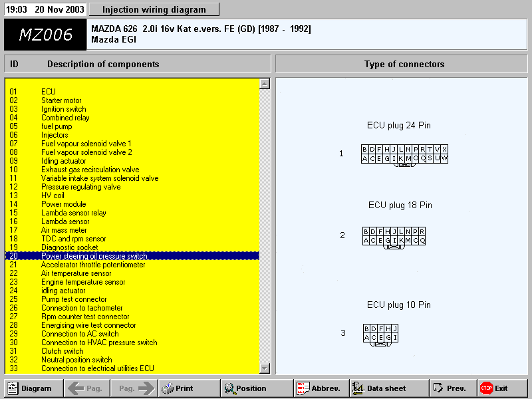
Task: Select TDC and rpm sensor
Action: (132, 239)
